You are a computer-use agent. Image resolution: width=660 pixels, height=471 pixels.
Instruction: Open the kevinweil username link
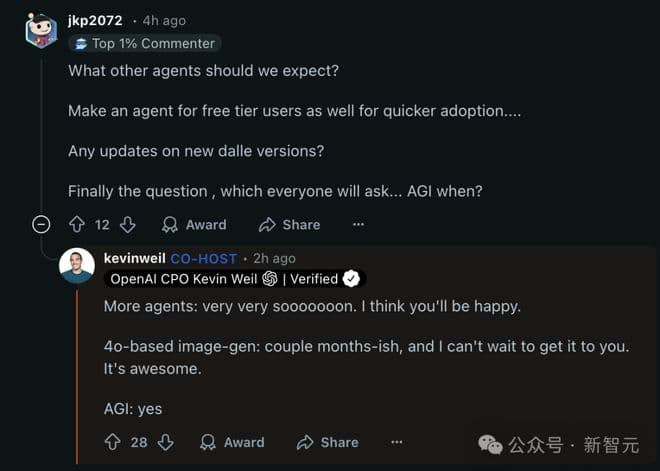[135, 258]
